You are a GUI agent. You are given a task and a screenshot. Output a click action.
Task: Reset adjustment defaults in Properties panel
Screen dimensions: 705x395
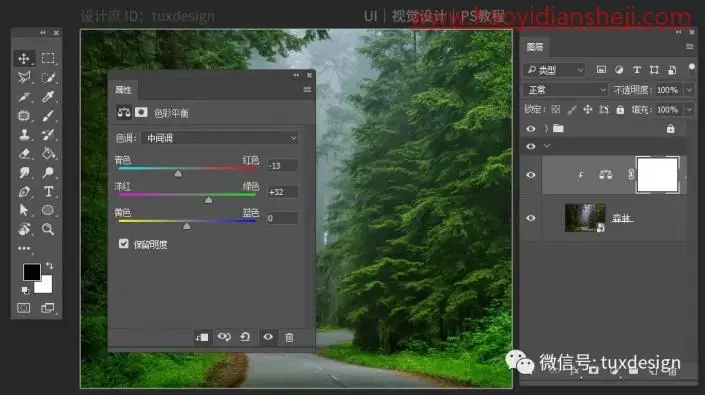(245, 337)
